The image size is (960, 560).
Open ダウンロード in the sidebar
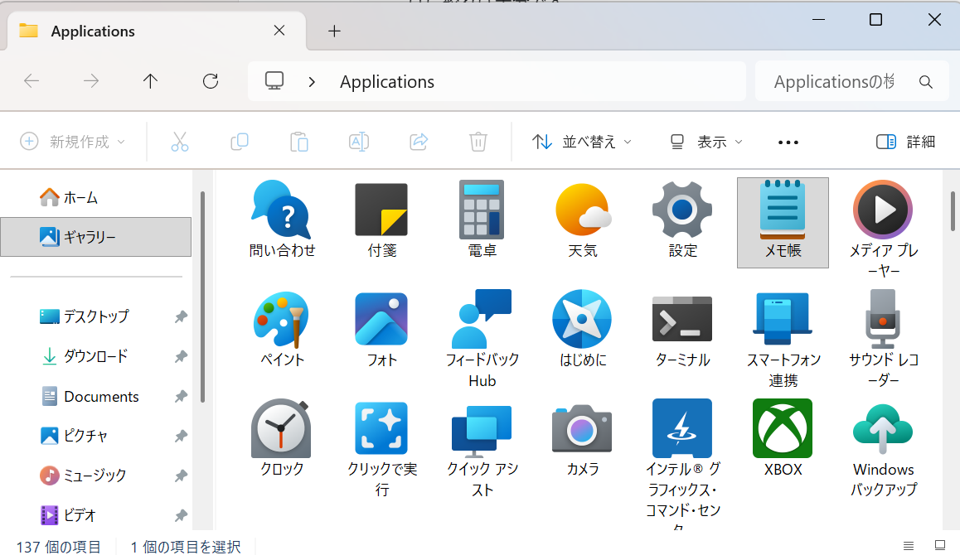[96, 356]
